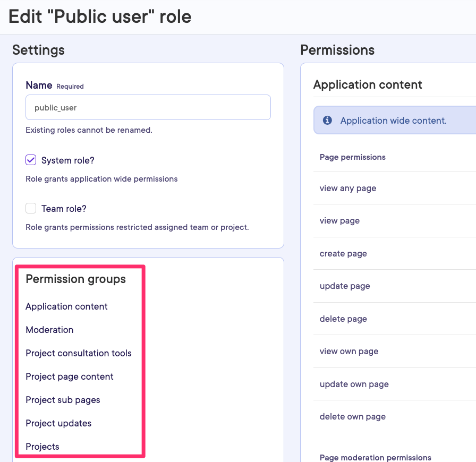476x462 pixels.
Task: Click the Name input field
Action: 148,108
